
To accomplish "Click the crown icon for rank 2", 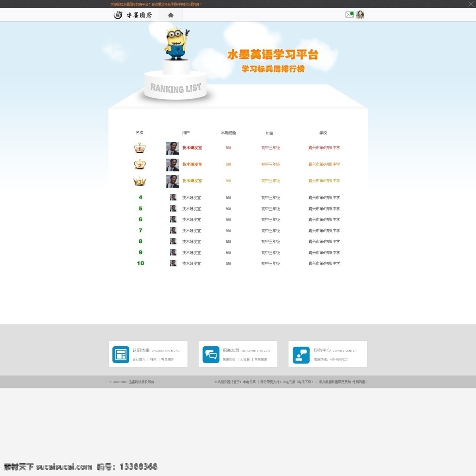I will 140,164.
